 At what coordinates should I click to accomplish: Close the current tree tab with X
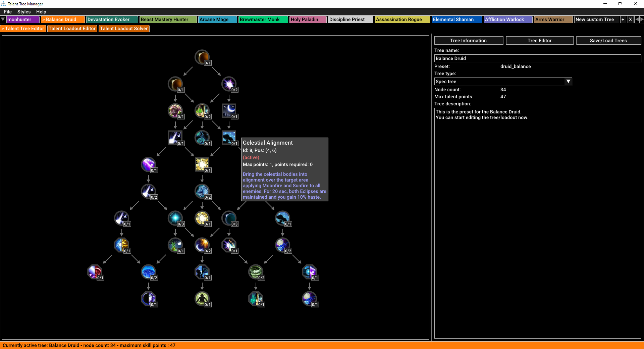pos(630,19)
